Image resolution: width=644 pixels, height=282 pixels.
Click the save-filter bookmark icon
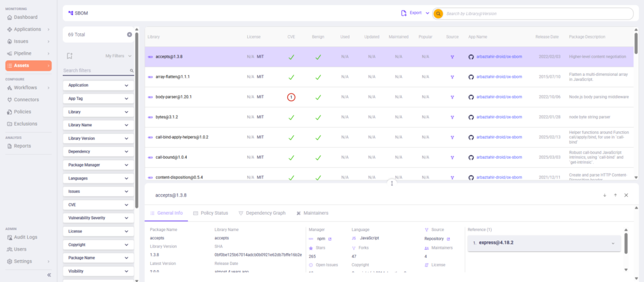(70, 56)
